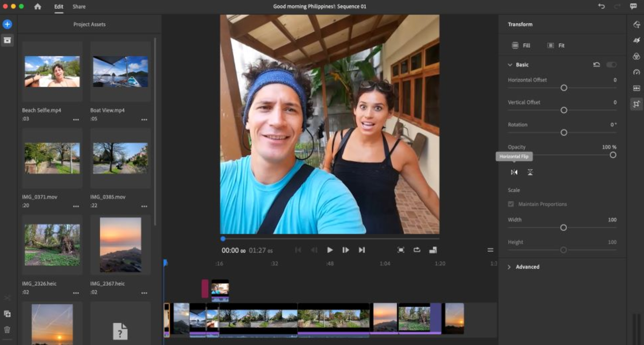644x345 pixels.
Task: Select the IMG_2367.heic sunset thumbnail
Action: coord(121,245)
